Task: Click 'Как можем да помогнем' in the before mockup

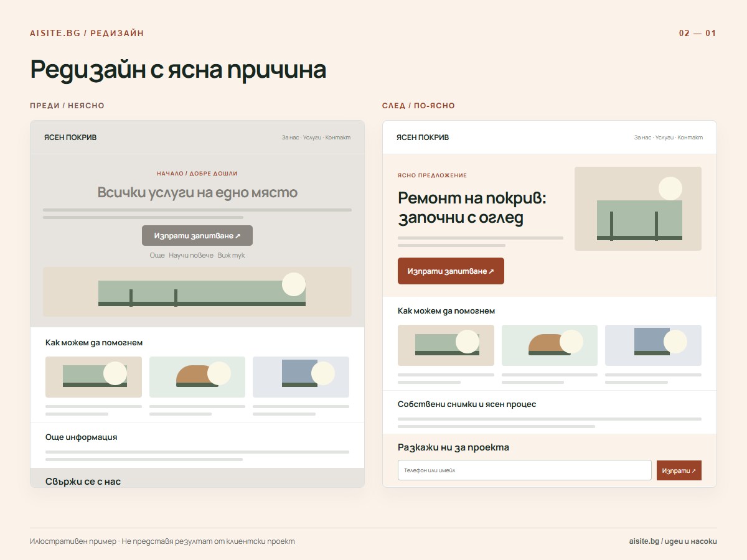Action: tap(94, 343)
